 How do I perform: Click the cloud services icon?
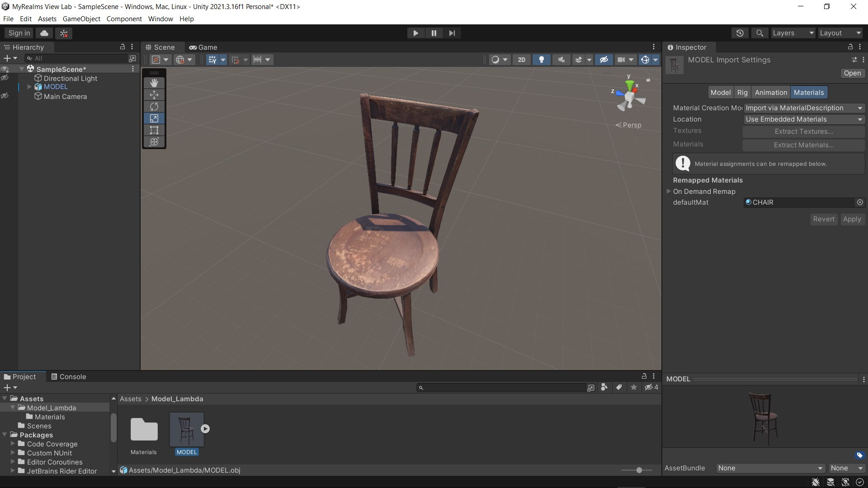(44, 33)
